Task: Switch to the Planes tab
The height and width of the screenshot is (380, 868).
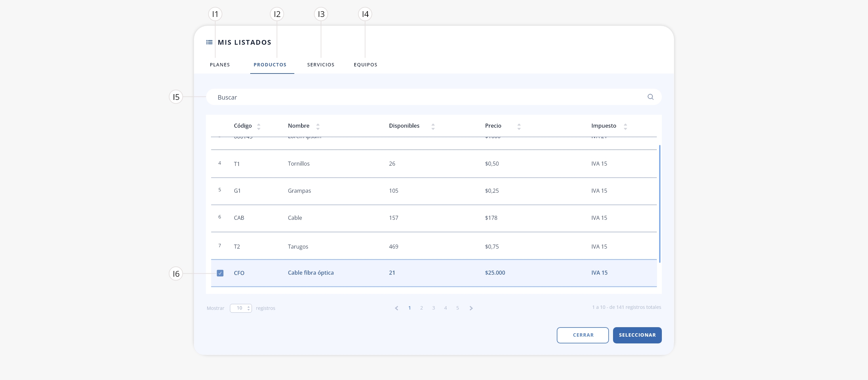Action: (x=220, y=65)
